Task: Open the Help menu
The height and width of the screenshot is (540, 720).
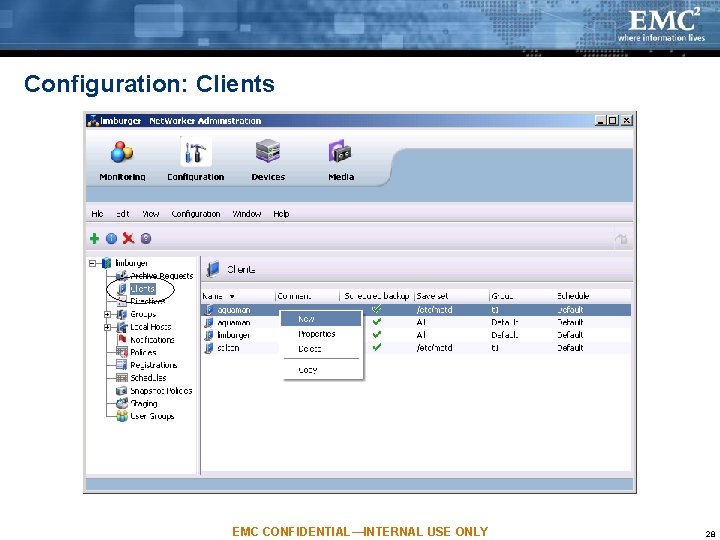Action: tap(281, 214)
